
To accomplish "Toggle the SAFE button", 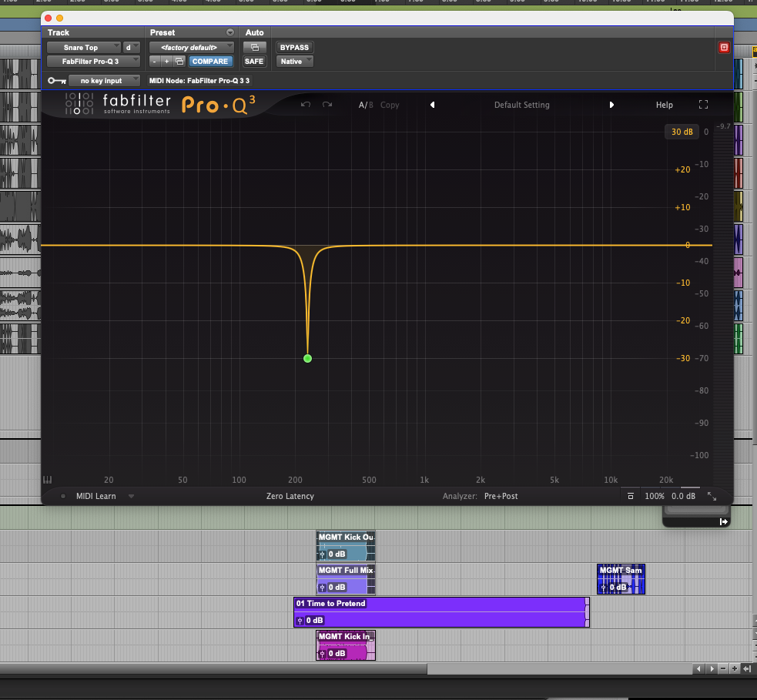I will coord(254,61).
